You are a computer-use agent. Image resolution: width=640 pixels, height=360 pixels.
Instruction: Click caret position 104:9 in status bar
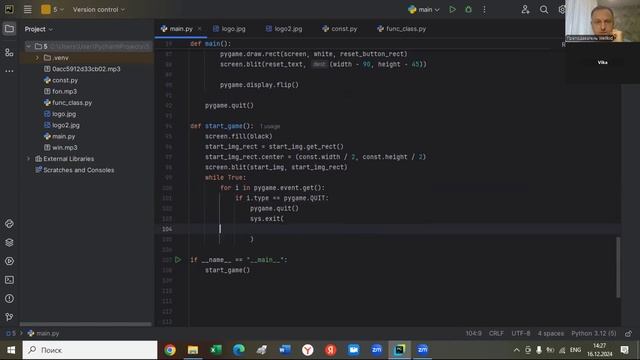pyautogui.click(x=473, y=333)
